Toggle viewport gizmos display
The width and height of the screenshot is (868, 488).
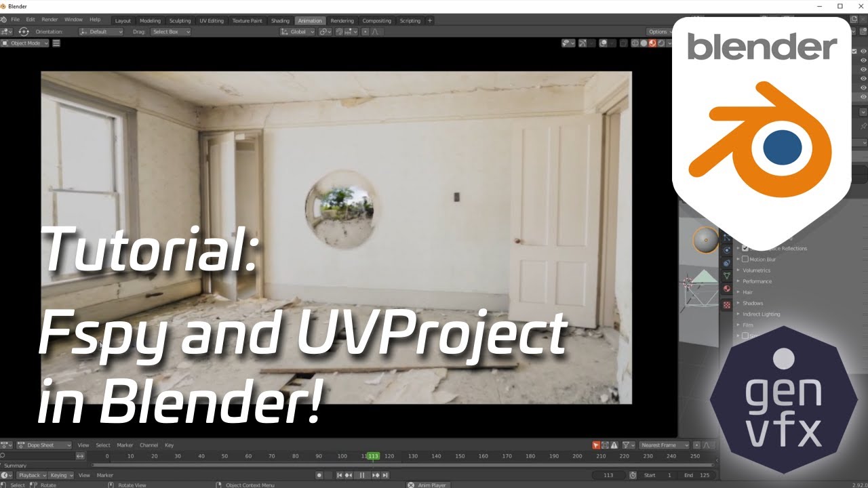pyautogui.click(x=583, y=43)
